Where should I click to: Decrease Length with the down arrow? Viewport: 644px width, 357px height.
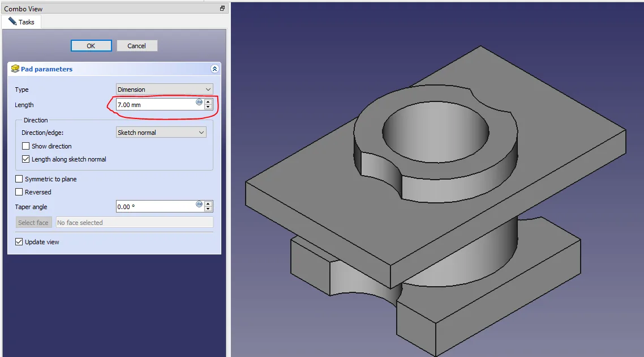[208, 107]
